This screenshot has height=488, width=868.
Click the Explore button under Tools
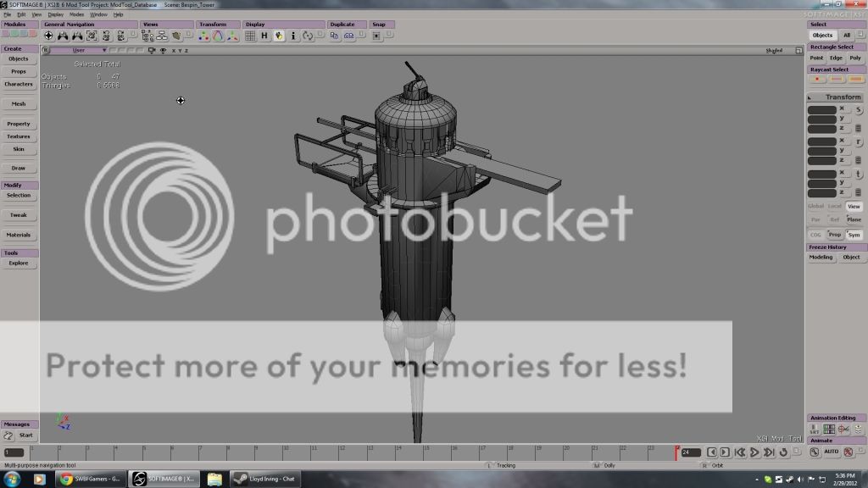[x=19, y=263]
